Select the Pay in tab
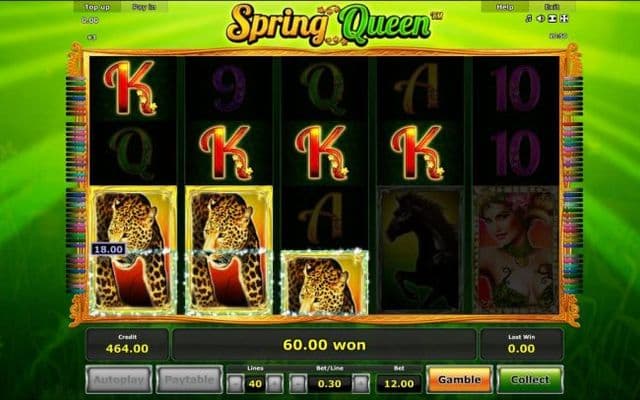 pyautogui.click(x=144, y=7)
